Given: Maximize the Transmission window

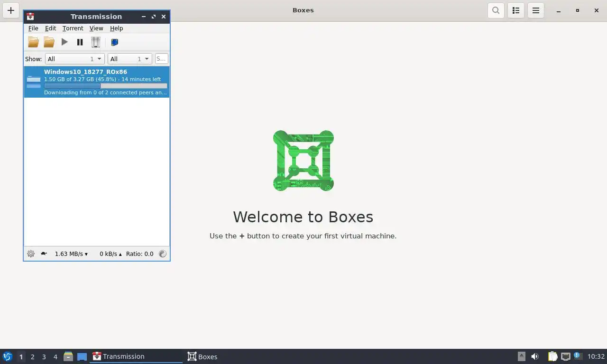Looking at the screenshot, I should (x=154, y=17).
